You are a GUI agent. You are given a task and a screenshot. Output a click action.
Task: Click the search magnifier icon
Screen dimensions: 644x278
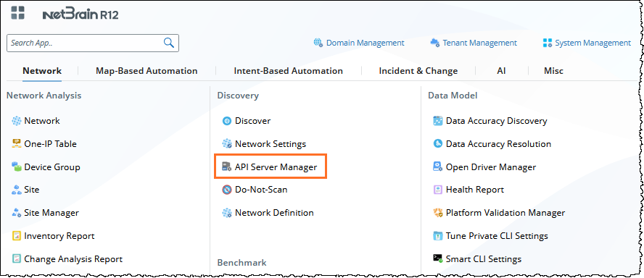click(169, 43)
